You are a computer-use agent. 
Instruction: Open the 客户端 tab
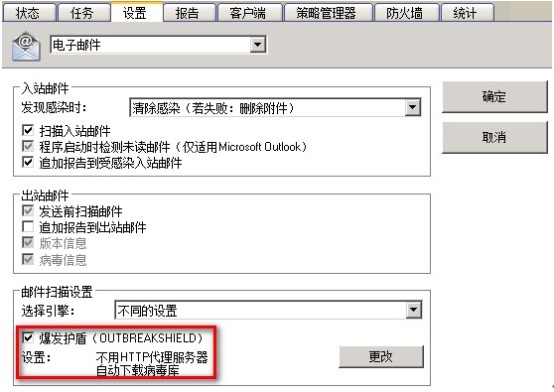(249, 13)
